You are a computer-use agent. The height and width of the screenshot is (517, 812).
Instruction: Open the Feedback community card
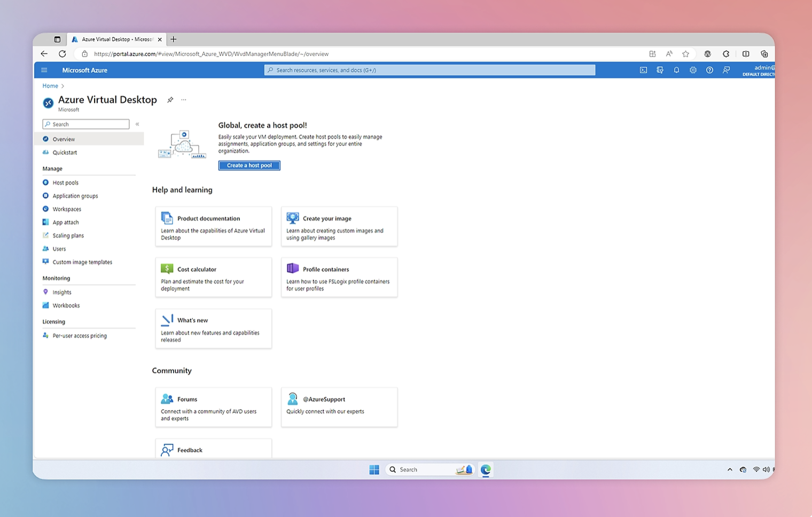[214, 449]
